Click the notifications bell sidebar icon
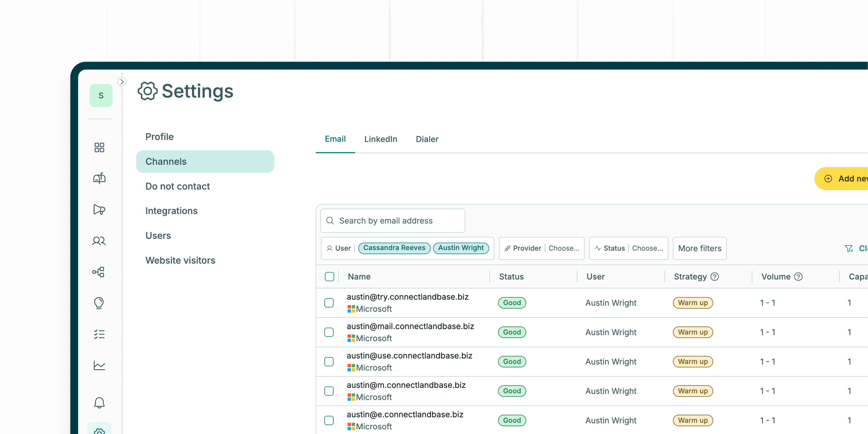Viewport: 868px width, 434px height. (x=99, y=402)
